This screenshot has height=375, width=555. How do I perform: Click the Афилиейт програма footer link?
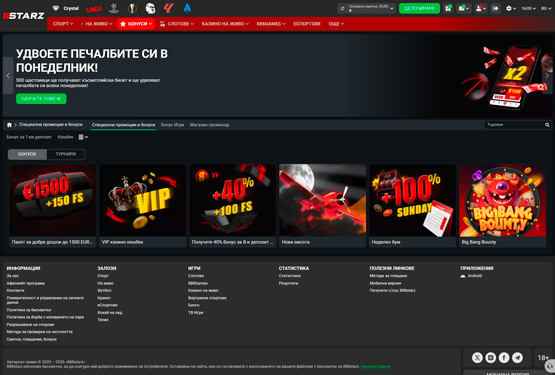(x=25, y=283)
